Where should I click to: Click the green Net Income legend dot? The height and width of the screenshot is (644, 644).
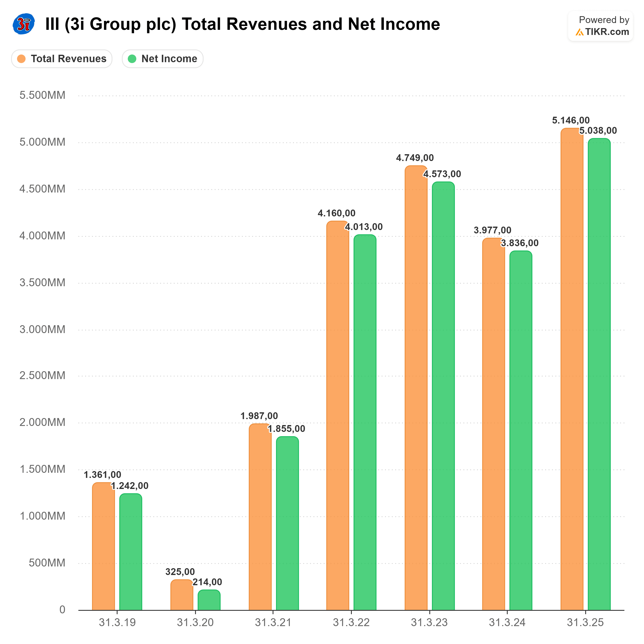[x=132, y=59]
